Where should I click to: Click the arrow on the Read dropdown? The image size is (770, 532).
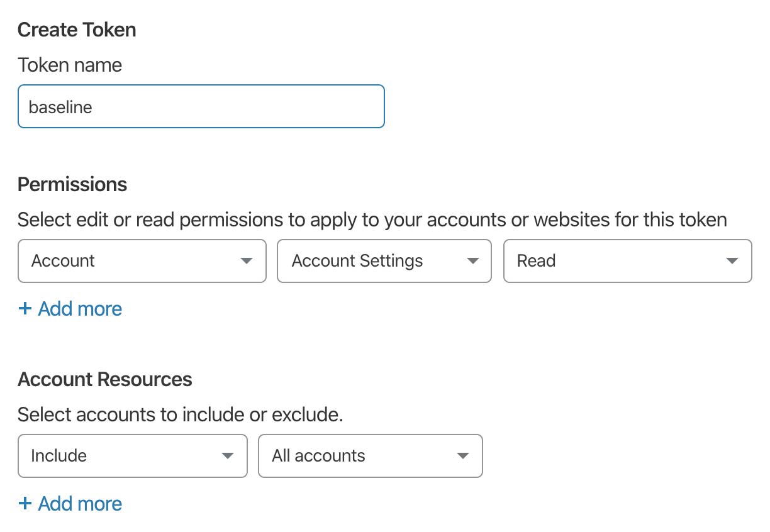[x=732, y=261]
